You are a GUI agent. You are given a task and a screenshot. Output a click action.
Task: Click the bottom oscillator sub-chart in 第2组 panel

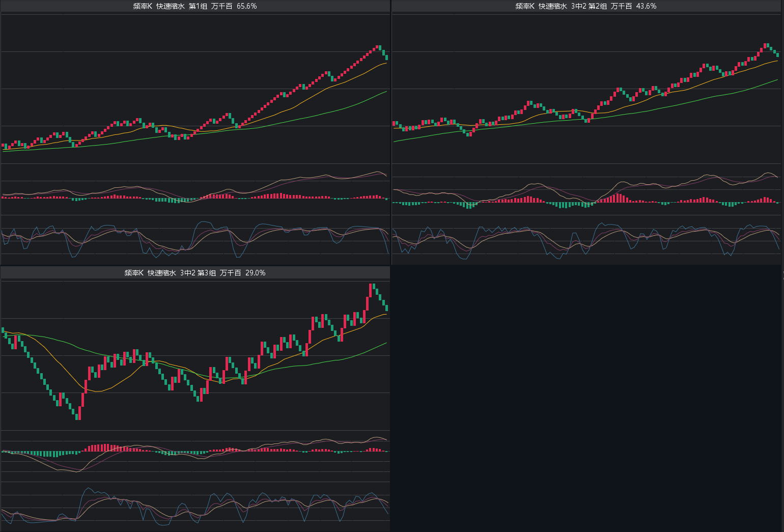(x=586, y=239)
